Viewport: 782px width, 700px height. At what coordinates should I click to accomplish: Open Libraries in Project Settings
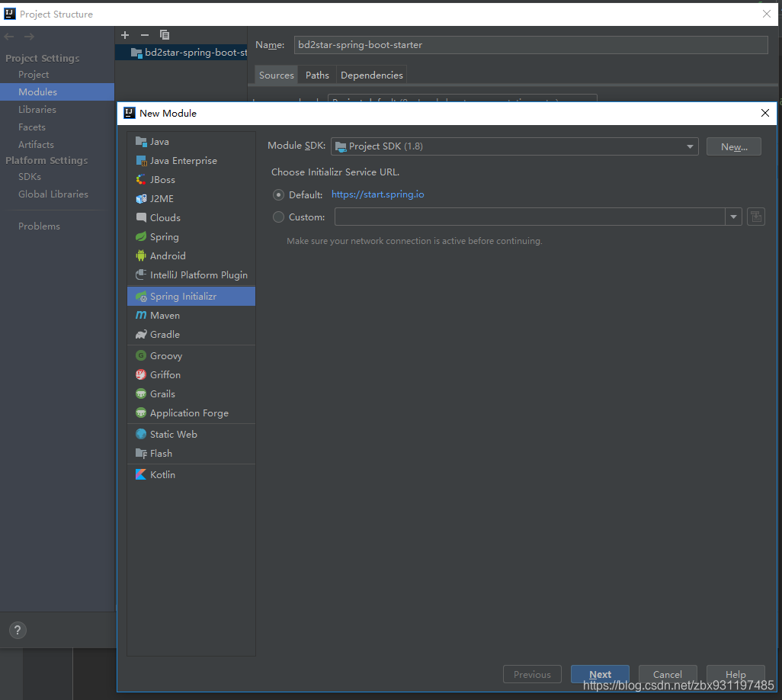(x=37, y=109)
